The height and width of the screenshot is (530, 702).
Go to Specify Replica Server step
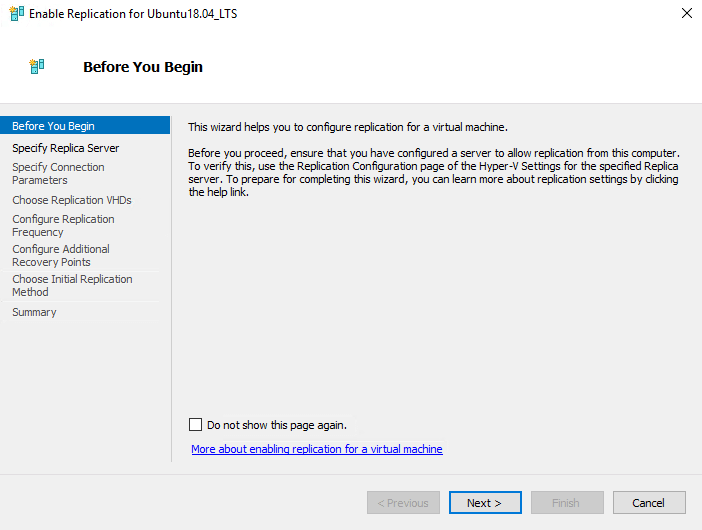pos(65,148)
